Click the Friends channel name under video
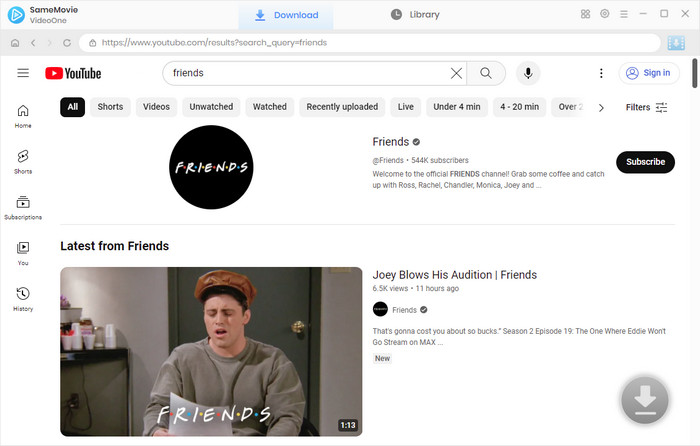The height and width of the screenshot is (446, 700). click(404, 310)
